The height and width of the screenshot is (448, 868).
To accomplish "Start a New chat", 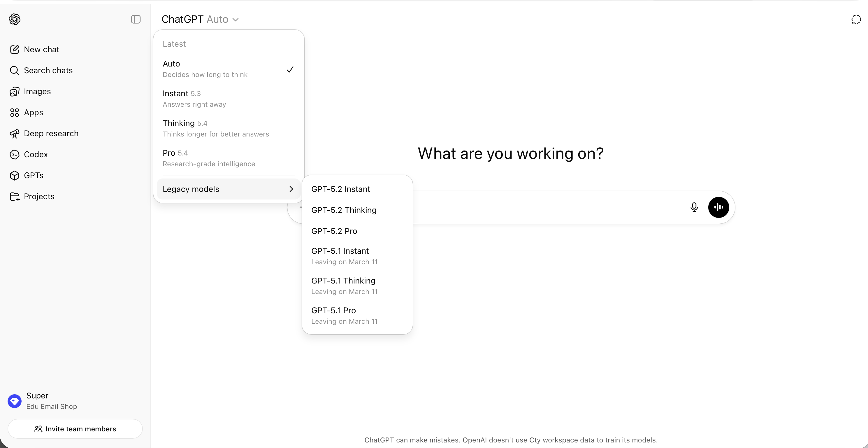I will [41, 49].
